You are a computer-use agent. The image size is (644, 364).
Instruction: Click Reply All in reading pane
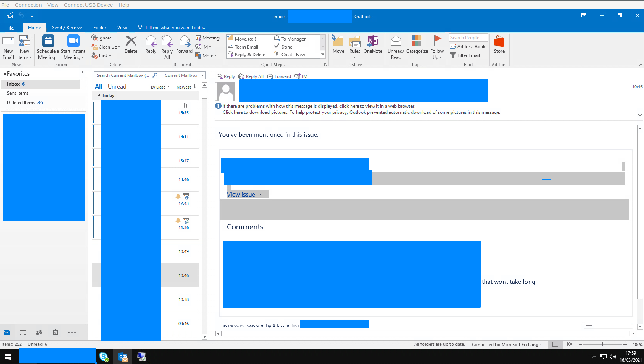pos(251,76)
